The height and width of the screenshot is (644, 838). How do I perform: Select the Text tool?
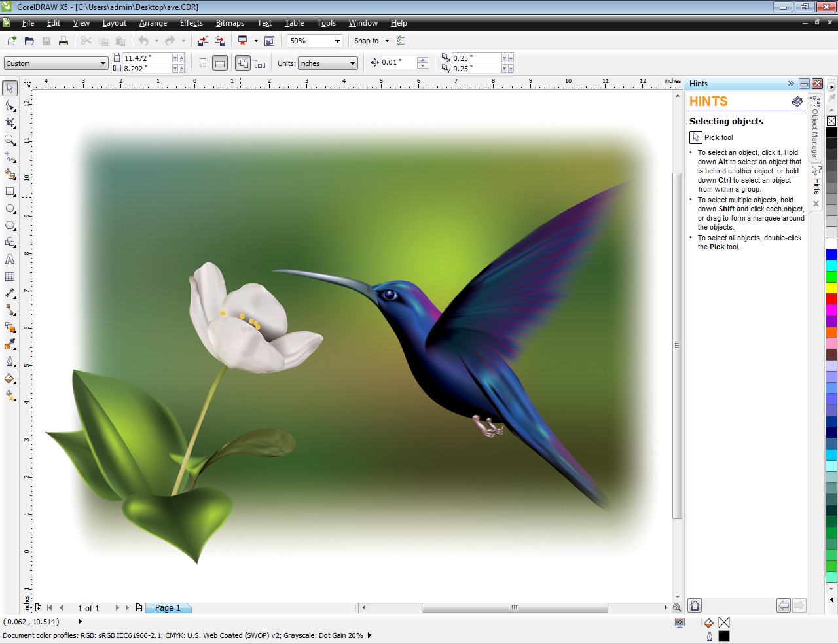[9, 259]
